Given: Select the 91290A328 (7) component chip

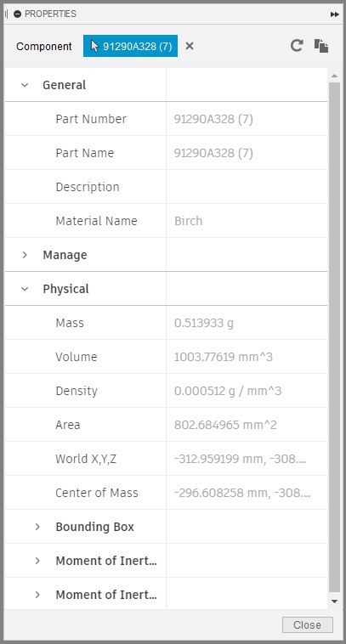Looking at the screenshot, I should 131,46.
